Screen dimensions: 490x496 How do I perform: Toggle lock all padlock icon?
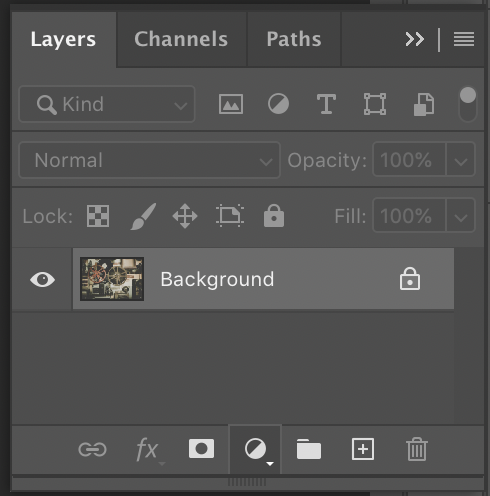point(274,216)
